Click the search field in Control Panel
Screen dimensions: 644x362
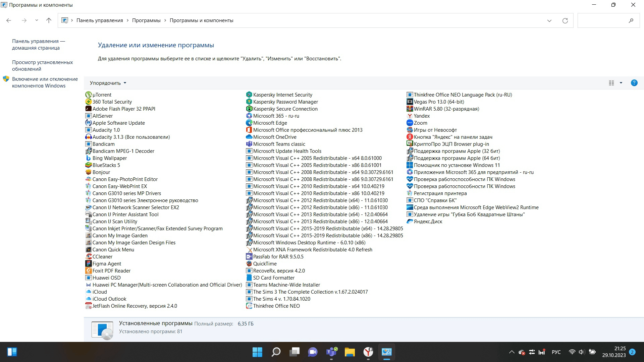608,21
